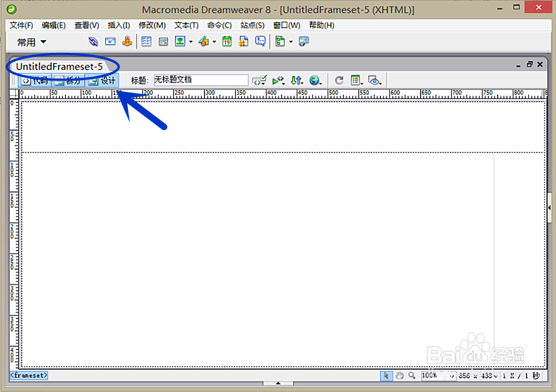
Task: Click the Templates icon in Insert bar
Action: pyautogui.click(x=280, y=41)
